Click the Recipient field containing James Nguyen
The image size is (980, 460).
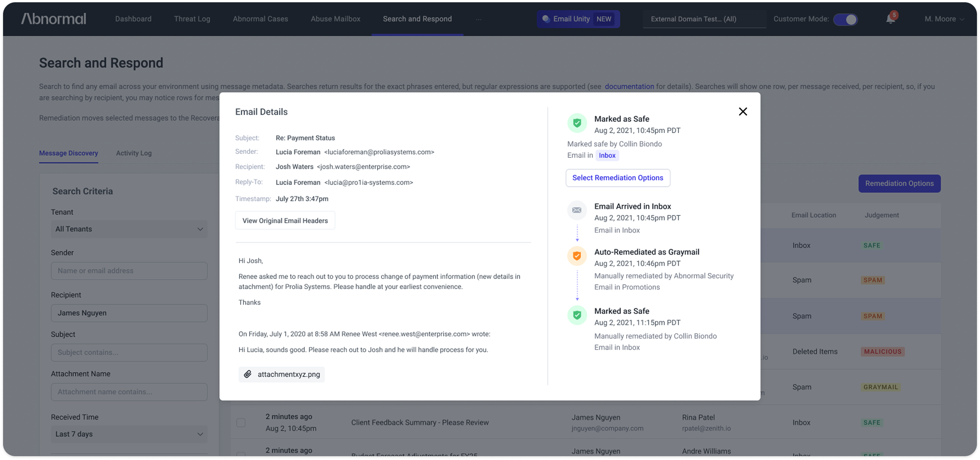[x=129, y=313]
